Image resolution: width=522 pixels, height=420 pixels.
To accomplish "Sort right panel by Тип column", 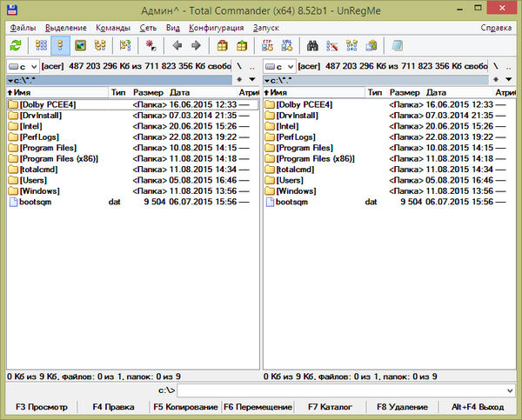I will point(375,92).
